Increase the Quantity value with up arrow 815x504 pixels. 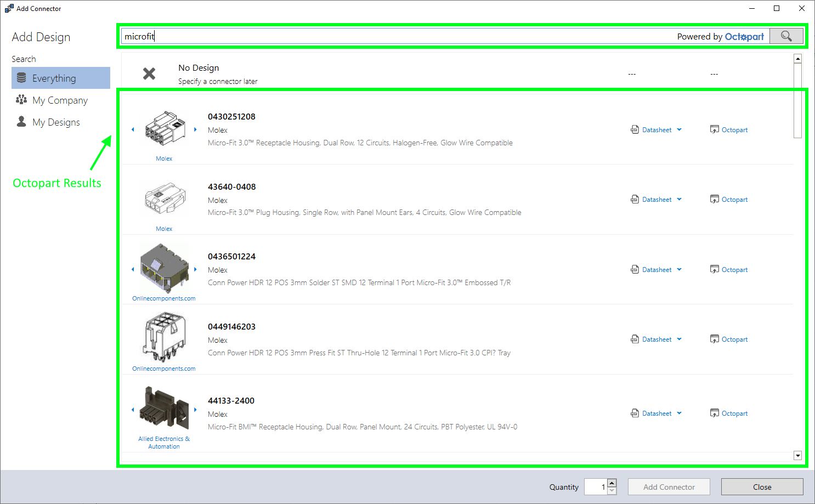point(612,483)
